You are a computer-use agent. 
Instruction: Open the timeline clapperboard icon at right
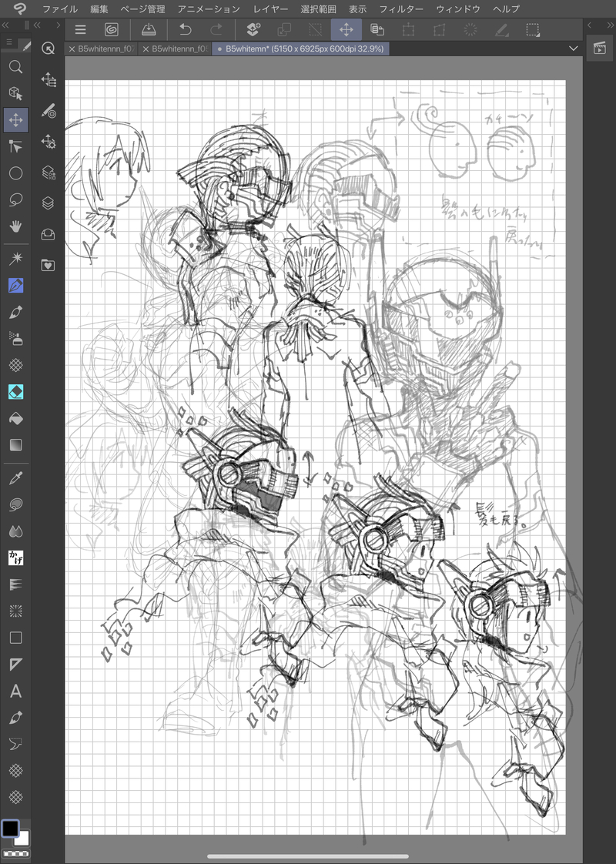point(600,49)
